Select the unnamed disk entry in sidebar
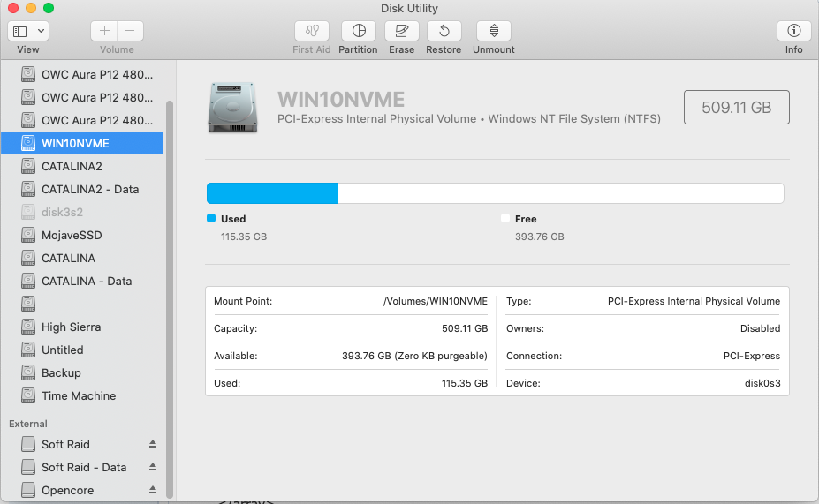The width and height of the screenshot is (819, 504). pos(82,304)
